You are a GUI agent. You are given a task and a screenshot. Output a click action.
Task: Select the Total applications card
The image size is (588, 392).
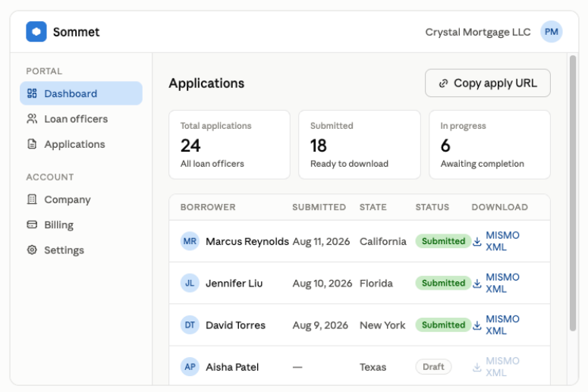click(x=229, y=144)
